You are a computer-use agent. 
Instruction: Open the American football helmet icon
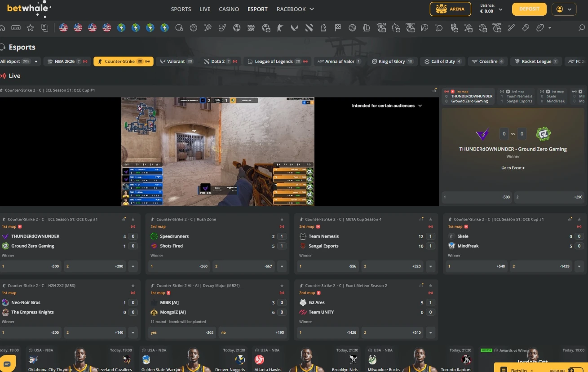pos(179,28)
